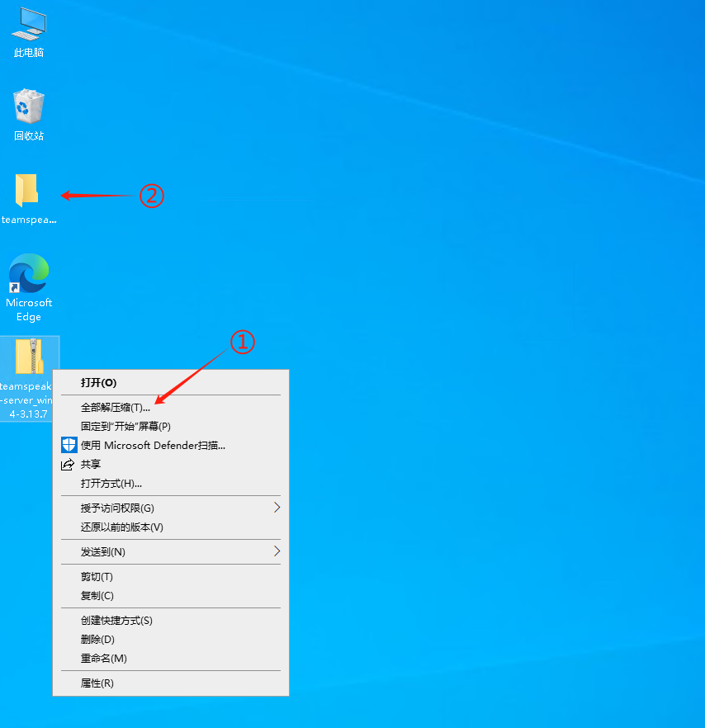The width and height of the screenshot is (705, 728).
Task: Choose 使用 Microsoft Defender扫描... entry
Action: click(x=171, y=445)
